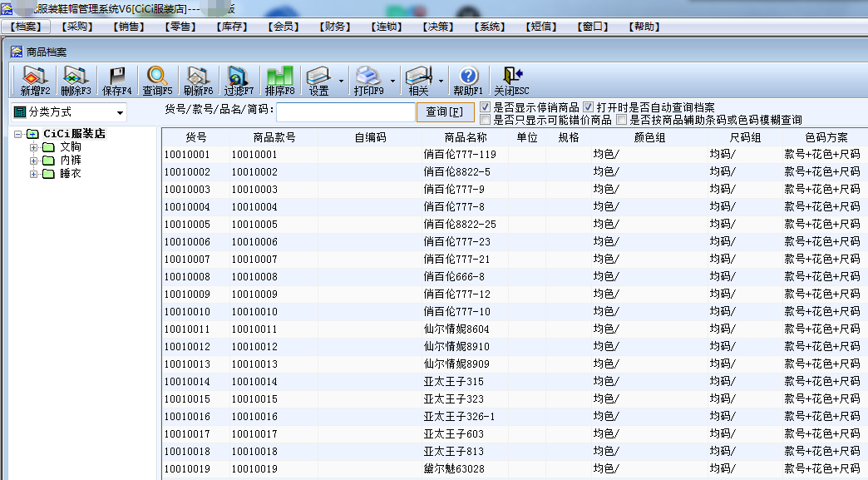The image size is (868, 480).
Task: Click the 查询[F] button
Action: pyautogui.click(x=445, y=111)
